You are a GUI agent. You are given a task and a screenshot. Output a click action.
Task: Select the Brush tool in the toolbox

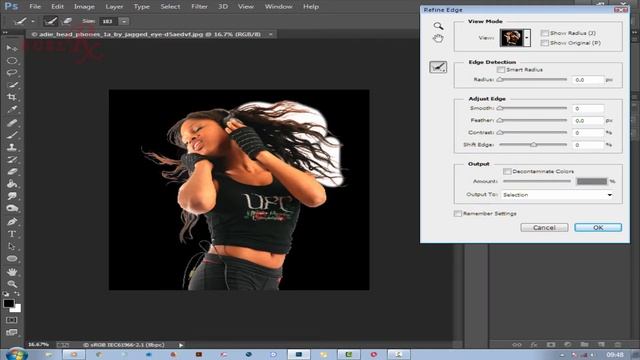tap(11, 135)
